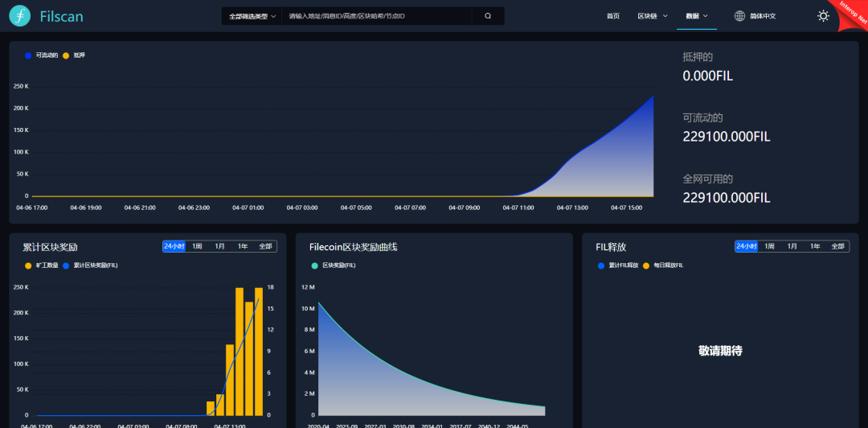This screenshot has width=868, height=428.
Task: Click the 250 K label on the top chart
Action: pyautogui.click(x=19, y=86)
